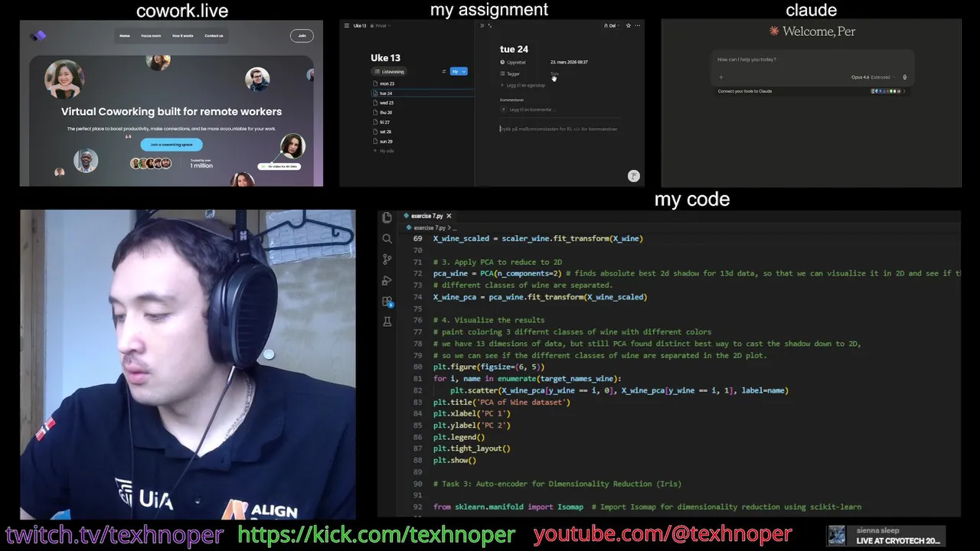Click the woman avatar near the On video badge
This screenshot has width=980, height=551.
tap(292, 145)
